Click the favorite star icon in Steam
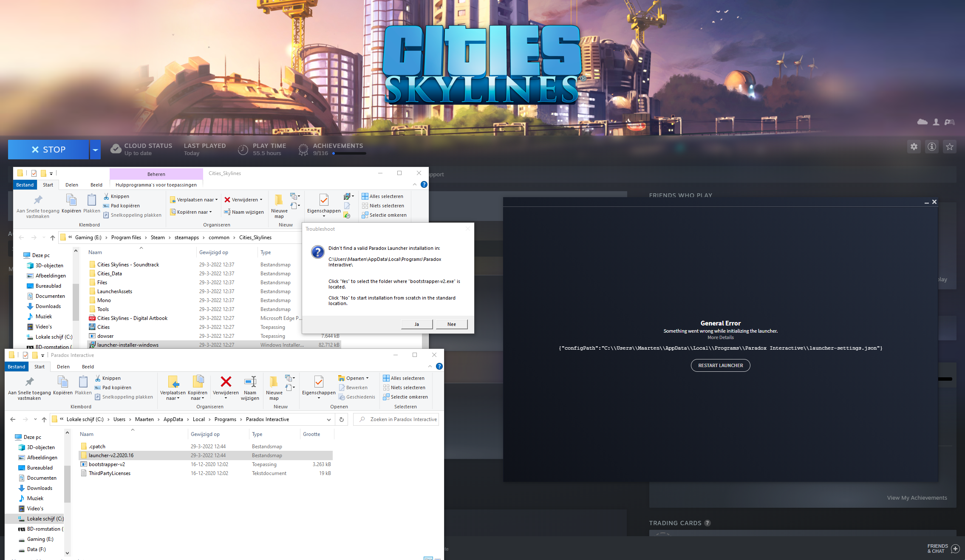The height and width of the screenshot is (560, 965). 949,147
